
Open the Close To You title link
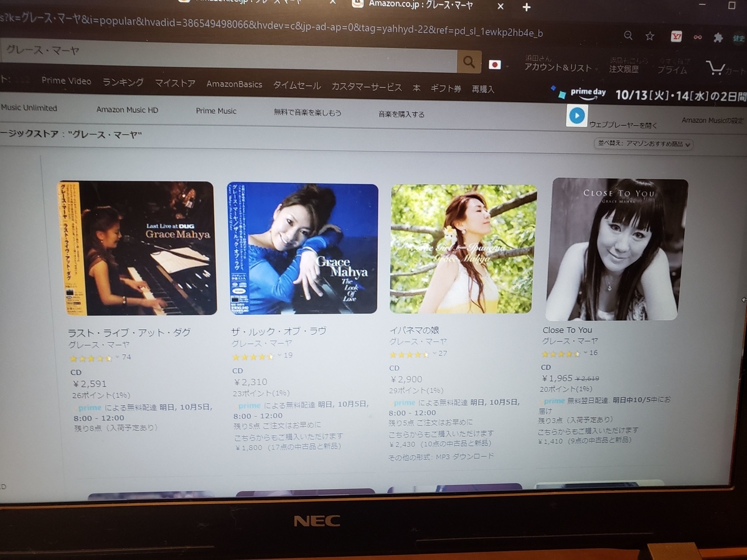567,330
